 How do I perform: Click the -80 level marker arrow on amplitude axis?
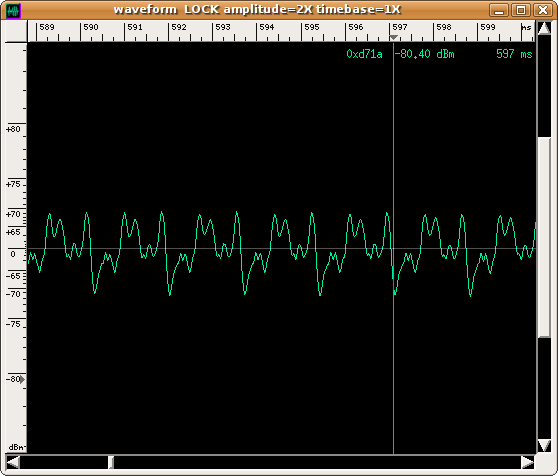[22, 379]
